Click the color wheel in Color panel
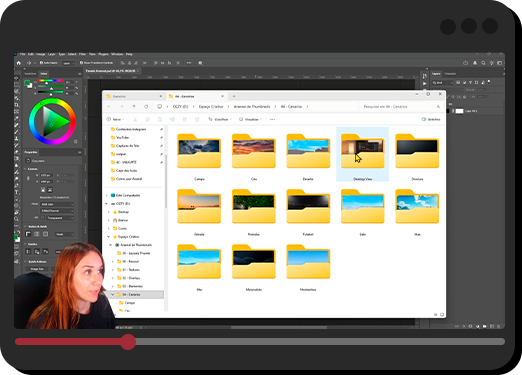 coord(52,121)
